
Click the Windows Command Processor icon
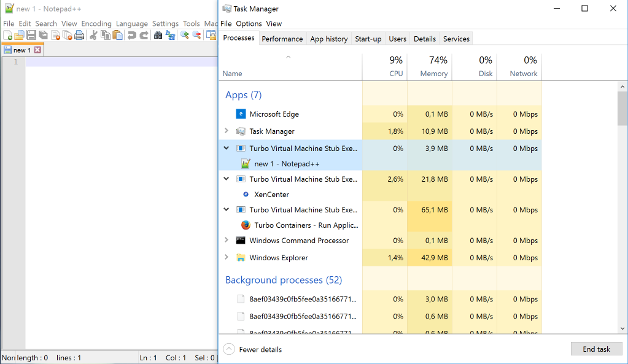[x=241, y=240]
